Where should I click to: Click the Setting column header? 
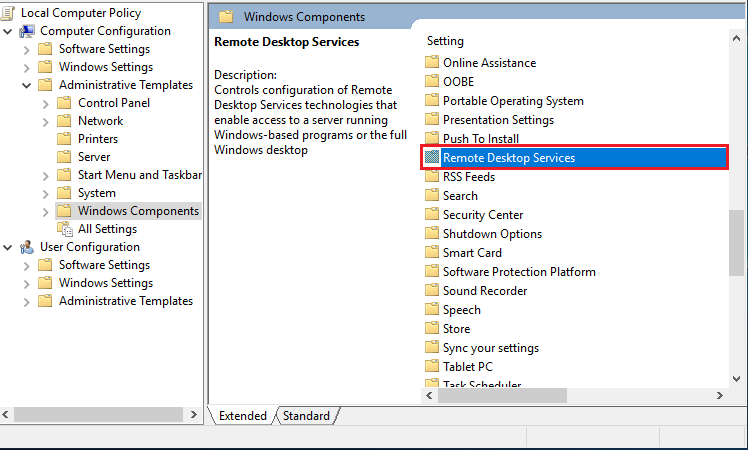[445, 41]
